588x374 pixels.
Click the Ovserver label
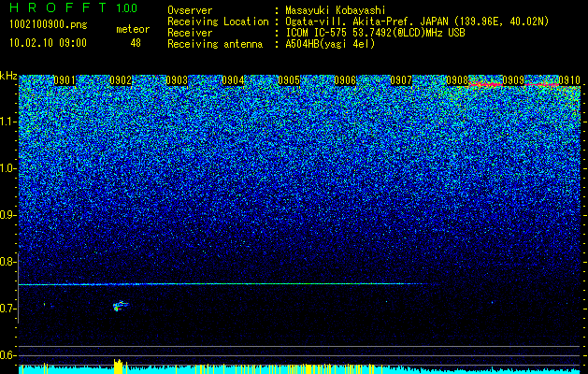pos(190,10)
